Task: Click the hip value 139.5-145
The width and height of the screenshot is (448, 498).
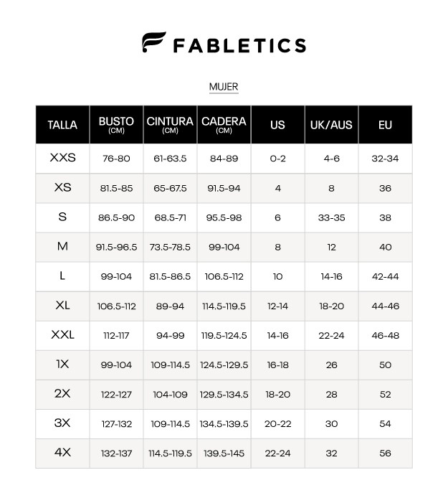Action: pos(224,454)
